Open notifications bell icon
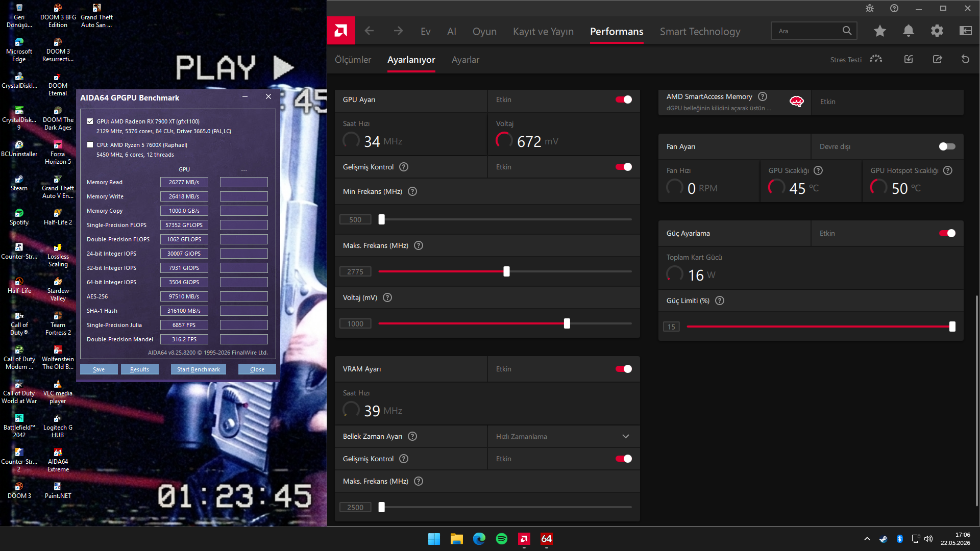Viewport: 980px width, 551px height. (x=909, y=31)
